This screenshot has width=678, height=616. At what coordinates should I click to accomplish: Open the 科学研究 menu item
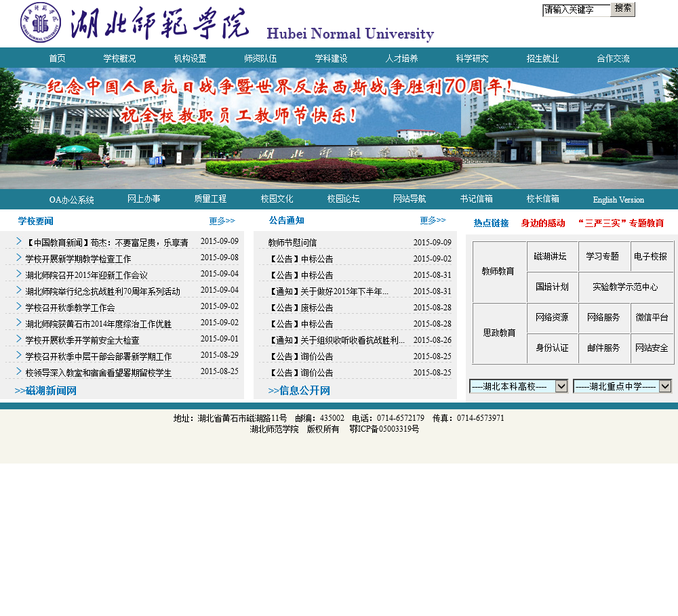point(472,58)
